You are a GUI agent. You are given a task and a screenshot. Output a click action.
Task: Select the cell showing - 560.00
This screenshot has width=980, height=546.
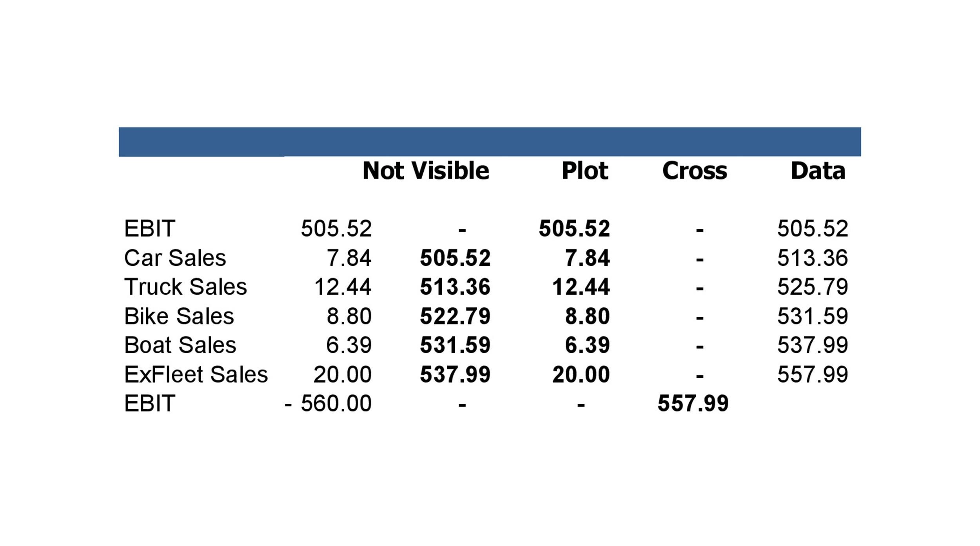(x=328, y=403)
